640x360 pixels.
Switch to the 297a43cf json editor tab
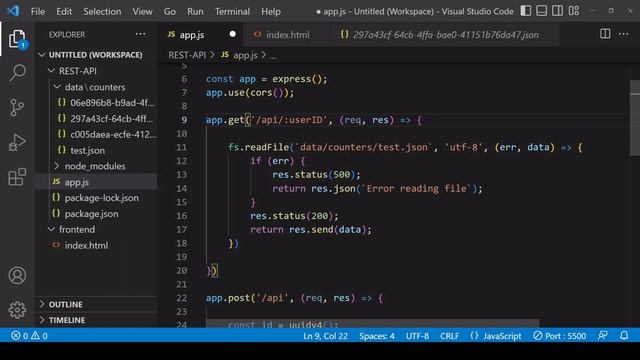click(x=445, y=35)
